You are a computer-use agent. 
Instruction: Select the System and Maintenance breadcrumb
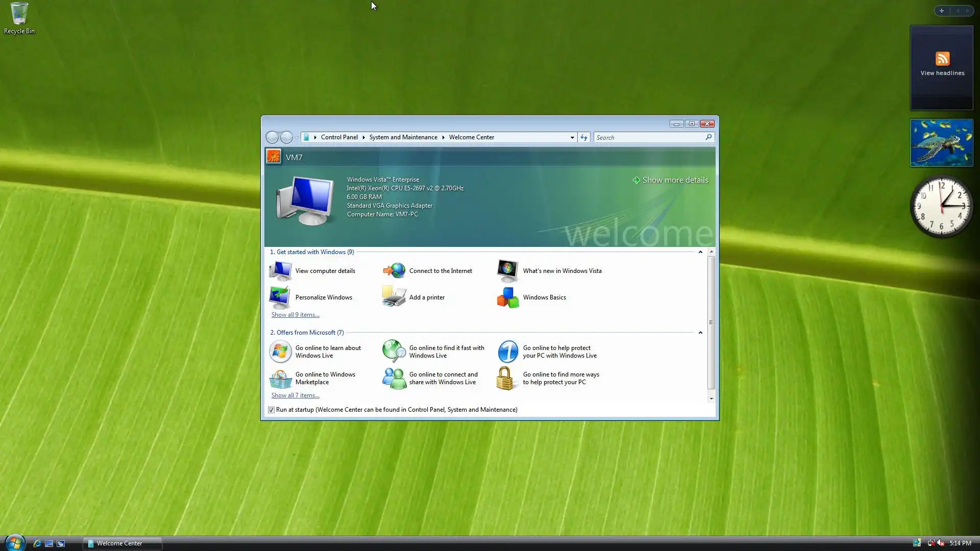point(403,137)
